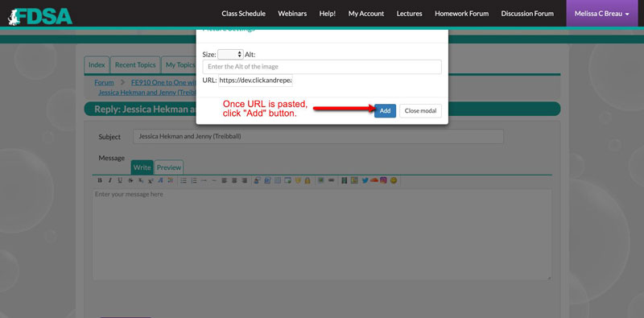Switch to My Topics tab
The width and height of the screenshot is (644, 318).
point(179,65)
